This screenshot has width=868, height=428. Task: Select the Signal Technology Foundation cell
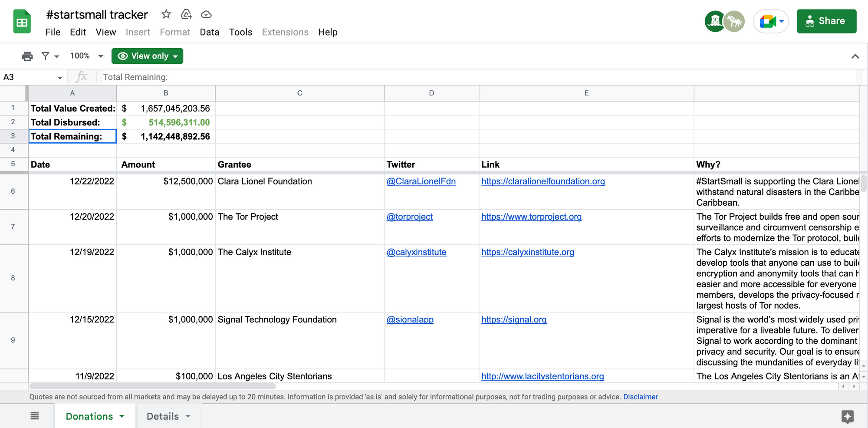(x=299, y=341)
